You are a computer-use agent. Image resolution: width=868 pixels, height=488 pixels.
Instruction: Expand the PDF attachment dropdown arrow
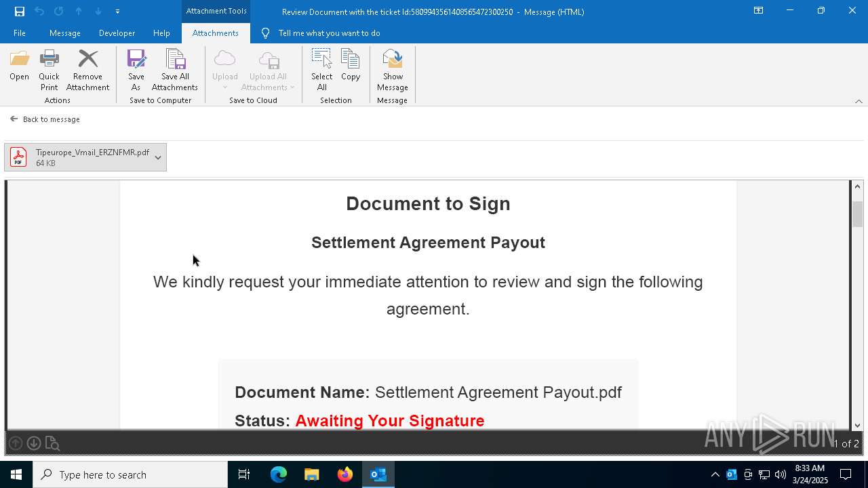(x=158, y=157)
